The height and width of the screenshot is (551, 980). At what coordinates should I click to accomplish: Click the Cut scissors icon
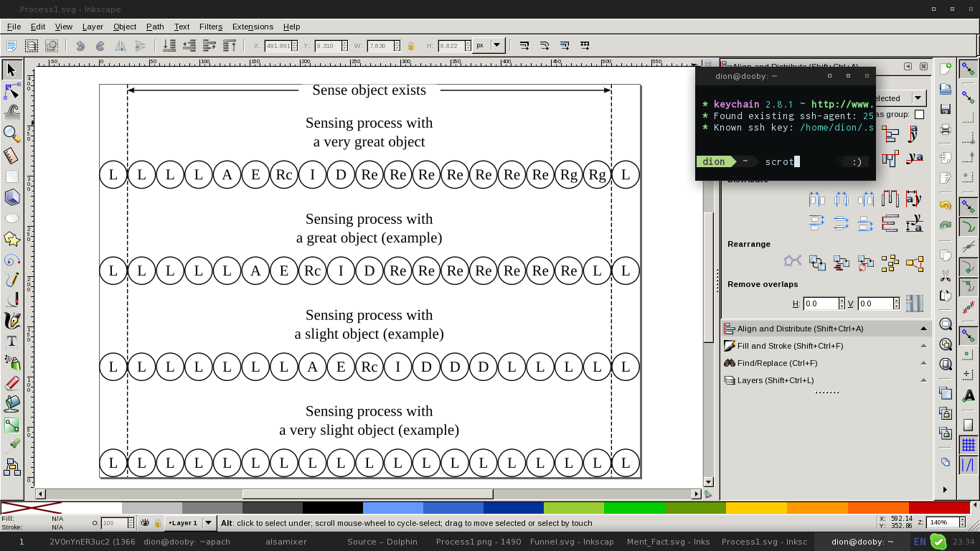pos(945,275)
